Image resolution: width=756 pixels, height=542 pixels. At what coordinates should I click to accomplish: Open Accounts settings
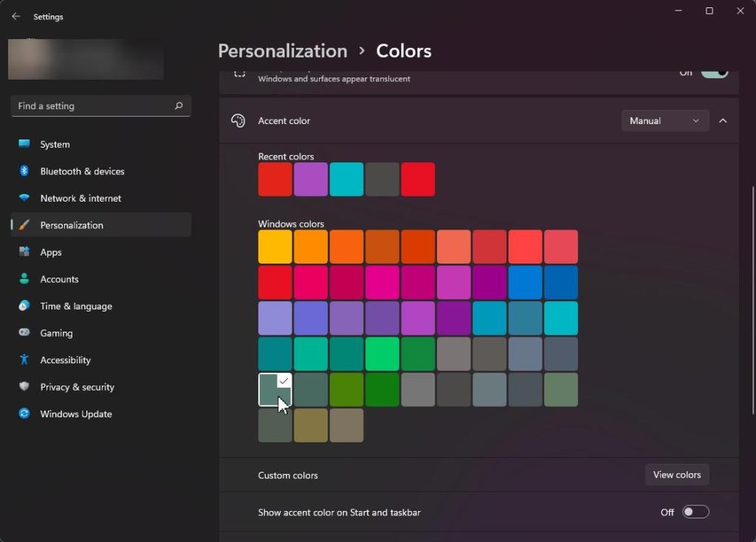pos(60,279)
